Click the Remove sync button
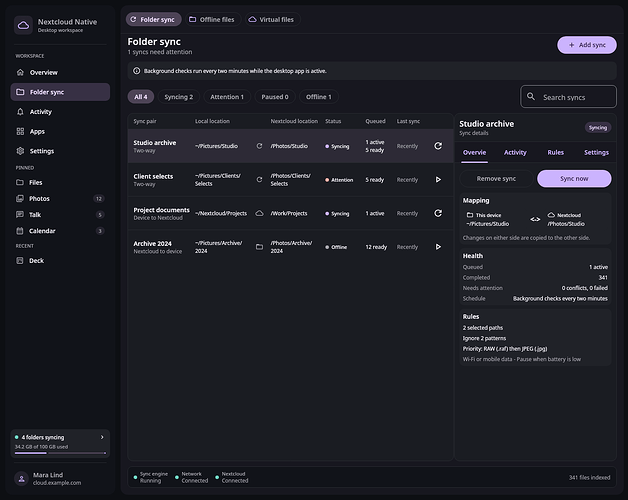 (496, 179)
